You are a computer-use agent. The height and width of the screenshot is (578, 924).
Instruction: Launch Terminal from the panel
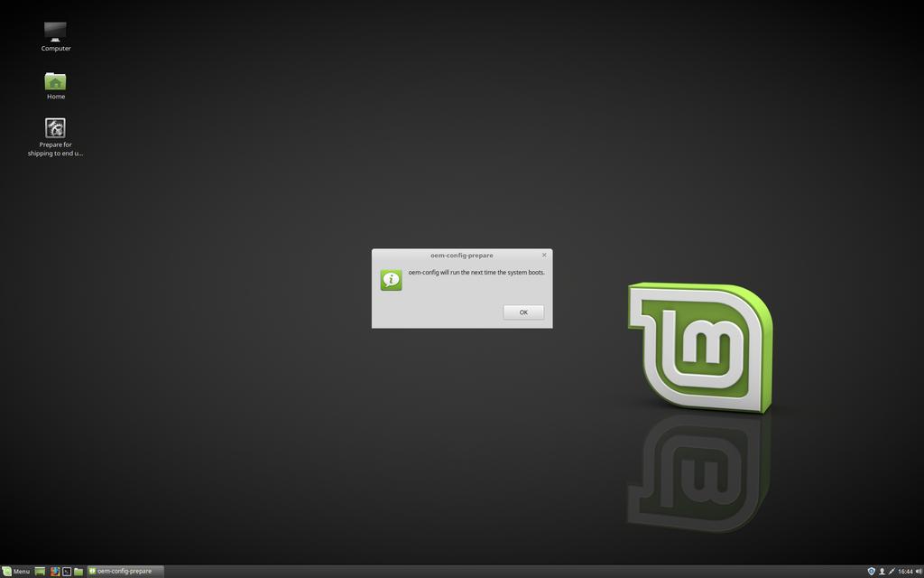[67, 572]
